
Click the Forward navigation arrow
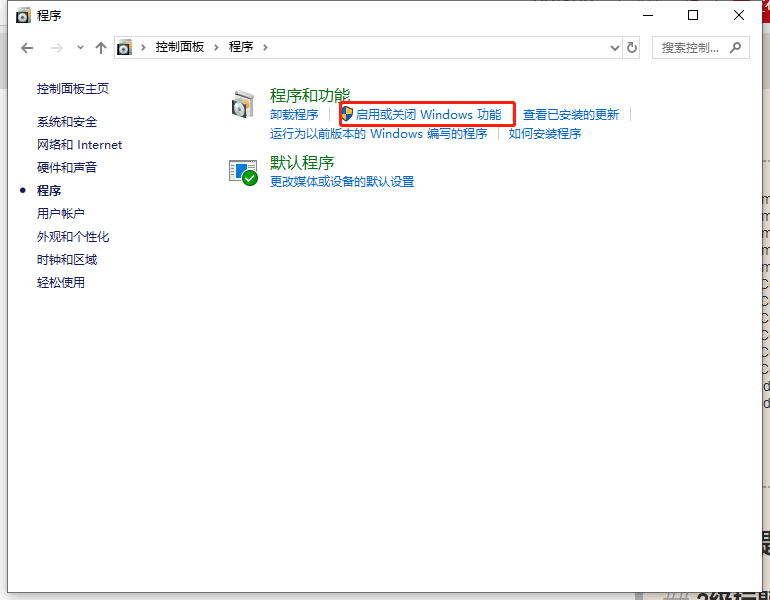click(x=56, y=48)
